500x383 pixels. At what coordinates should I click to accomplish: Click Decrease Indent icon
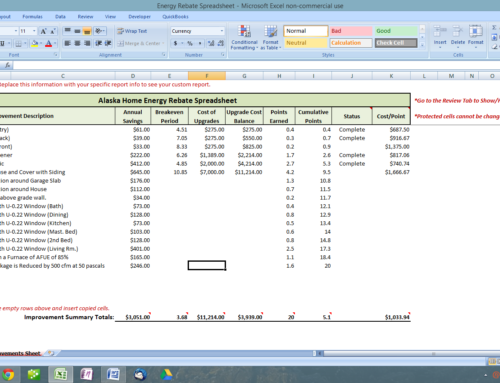[98, 43]
